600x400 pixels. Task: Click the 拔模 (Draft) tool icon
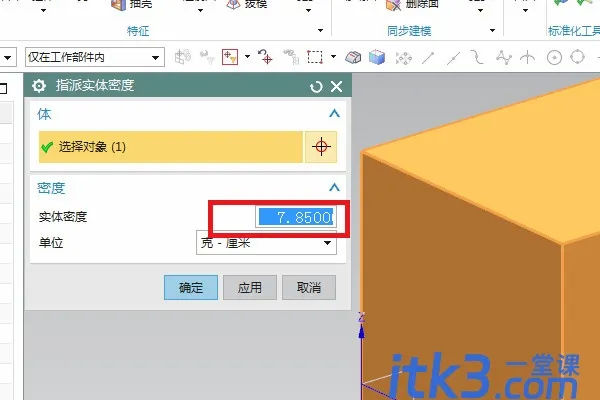click(233, 4)
